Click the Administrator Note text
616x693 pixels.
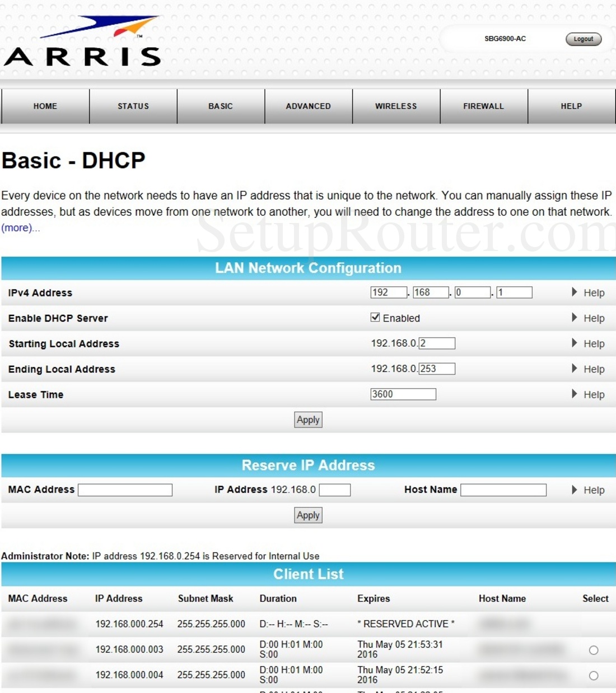160,556
